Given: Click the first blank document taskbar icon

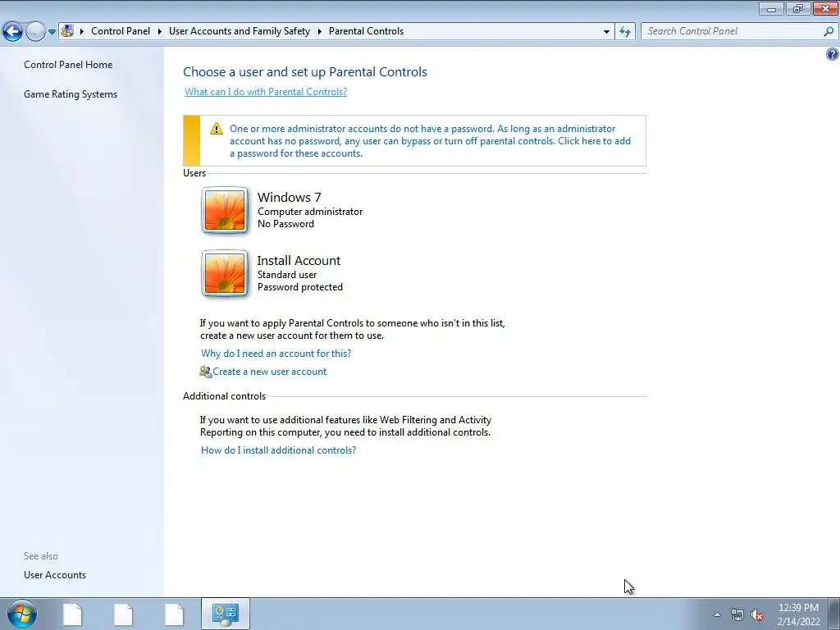Looking at the screenshot, I should (72, 614).
